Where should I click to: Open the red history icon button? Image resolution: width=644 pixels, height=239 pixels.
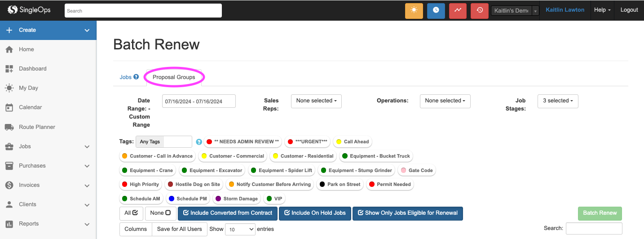pyautogui.click(x=479, y=10)
